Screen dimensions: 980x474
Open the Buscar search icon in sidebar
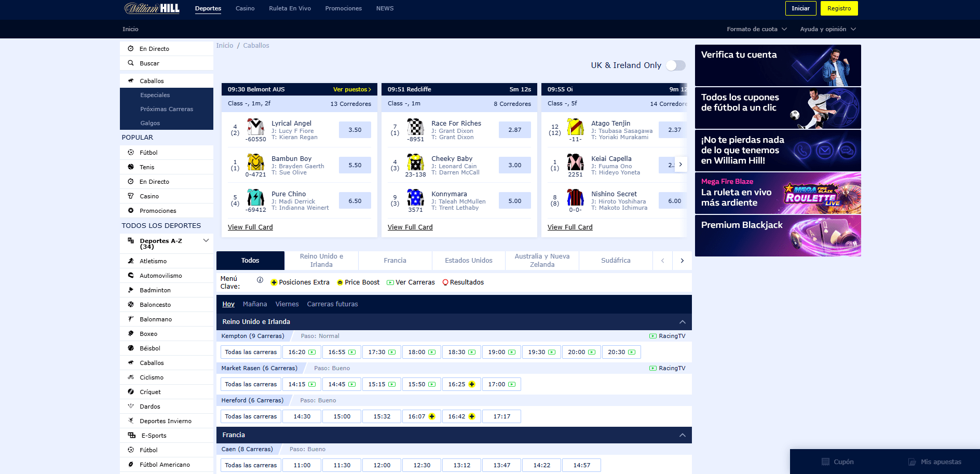(131, 63)
